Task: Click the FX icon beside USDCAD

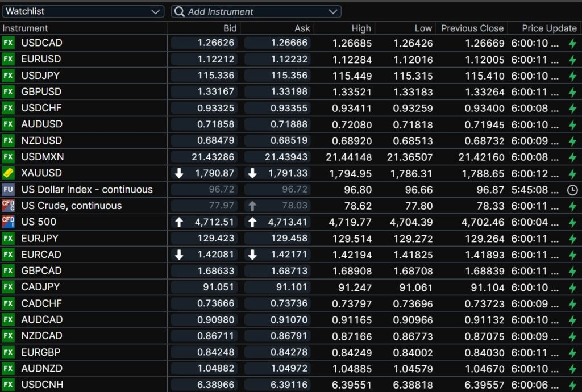Action: point(8,43)
